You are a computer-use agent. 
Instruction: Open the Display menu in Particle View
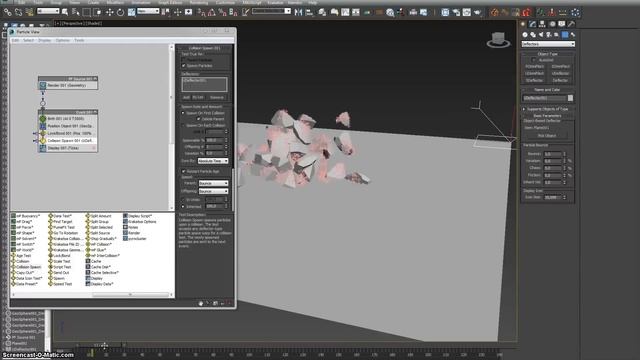click(44, 40)
